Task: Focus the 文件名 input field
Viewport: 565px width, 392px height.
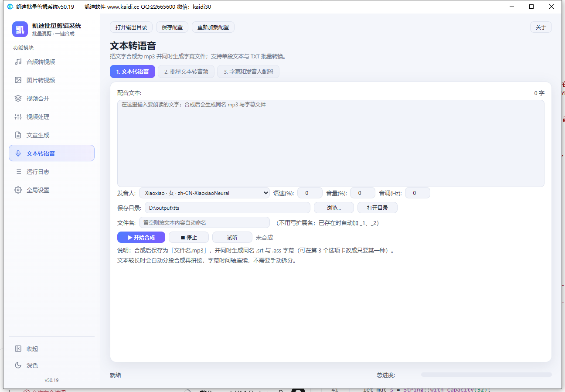Action: (204, 222)
